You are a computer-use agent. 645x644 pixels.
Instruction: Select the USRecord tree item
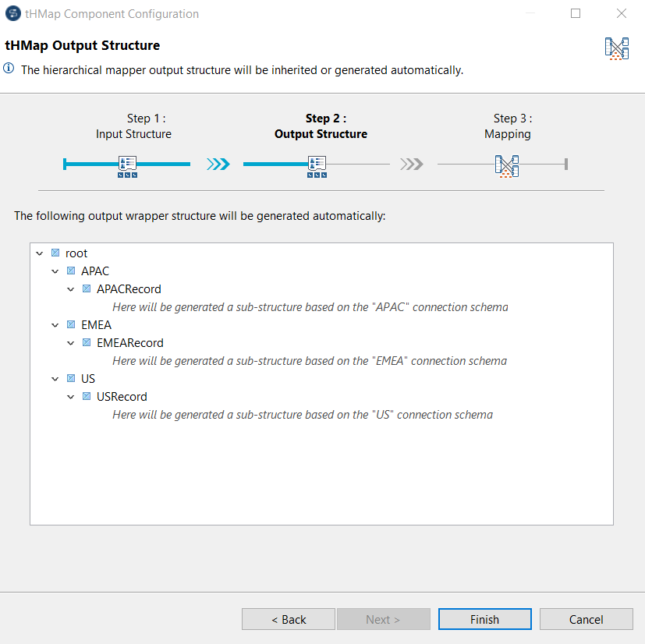(122, 396)
